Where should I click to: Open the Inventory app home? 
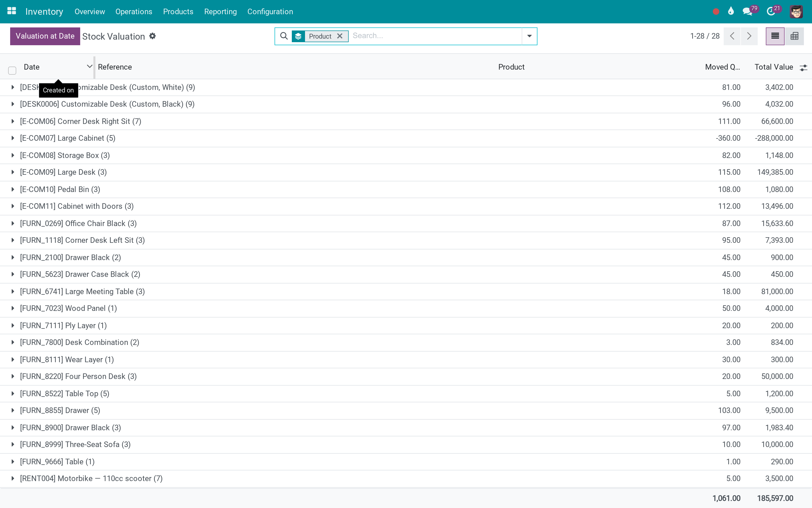point(44,11)
